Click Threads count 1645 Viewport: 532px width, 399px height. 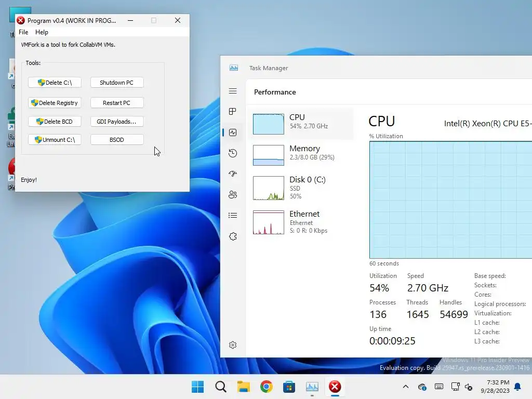(x=418, y=314)
